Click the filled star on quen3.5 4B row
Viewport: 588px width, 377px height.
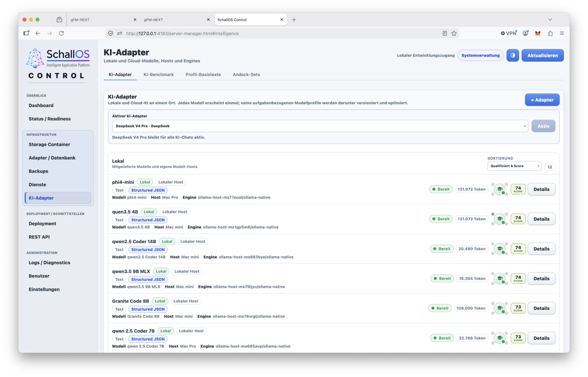click(493, 214)
